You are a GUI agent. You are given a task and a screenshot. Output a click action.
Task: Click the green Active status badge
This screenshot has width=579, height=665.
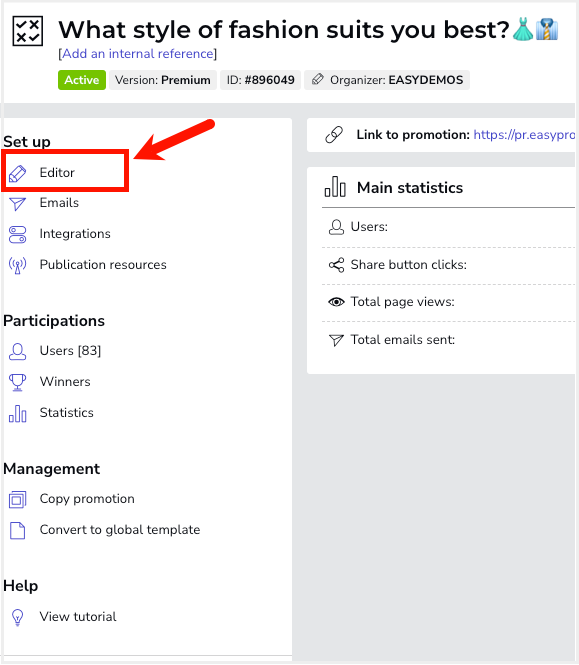pos(82,80)
